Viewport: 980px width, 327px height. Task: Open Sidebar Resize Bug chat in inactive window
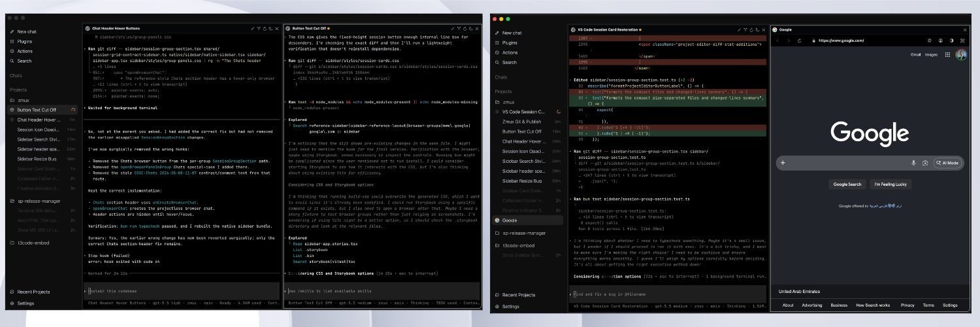tap(38, 159)
